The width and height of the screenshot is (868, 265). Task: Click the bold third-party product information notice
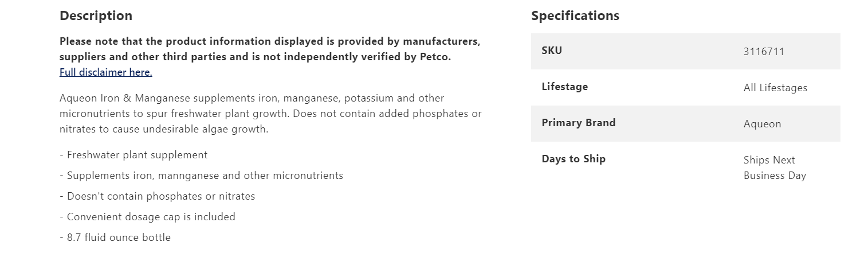[x=269, y=49]
